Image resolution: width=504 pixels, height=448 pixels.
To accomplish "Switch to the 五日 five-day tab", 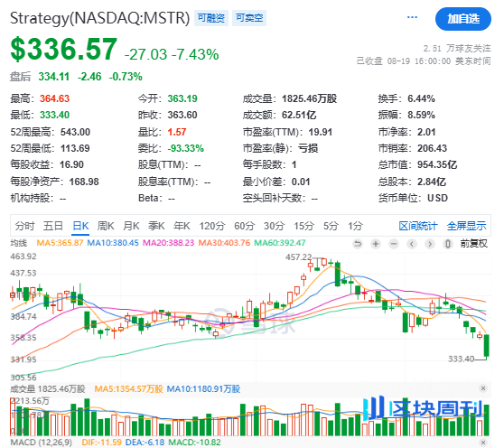I will point(53,226).
